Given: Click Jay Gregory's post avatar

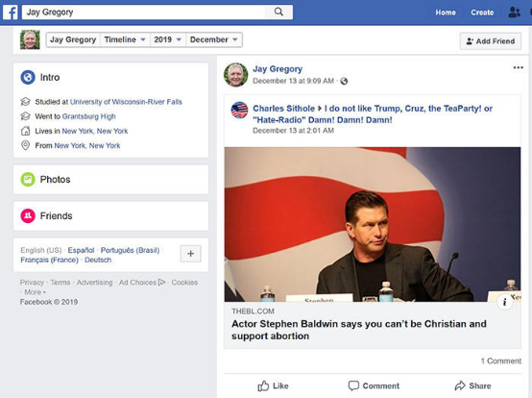Looking at the screenshot, I should (x=236, y=74).
